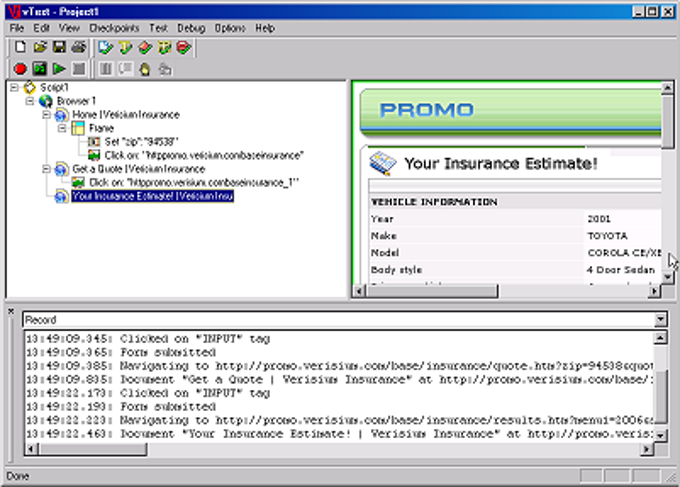Select the first Click on baseinsurance step

[x=204, y=155]
